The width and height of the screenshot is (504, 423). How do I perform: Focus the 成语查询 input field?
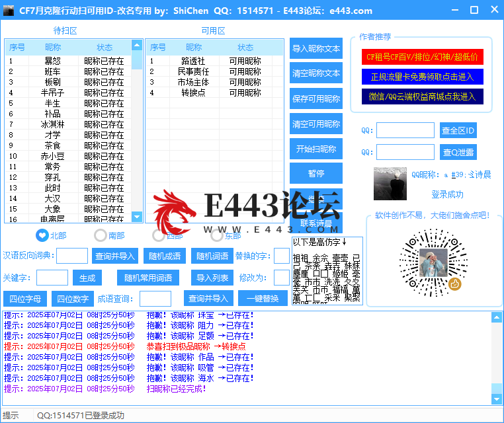click(x=155, y=299)
